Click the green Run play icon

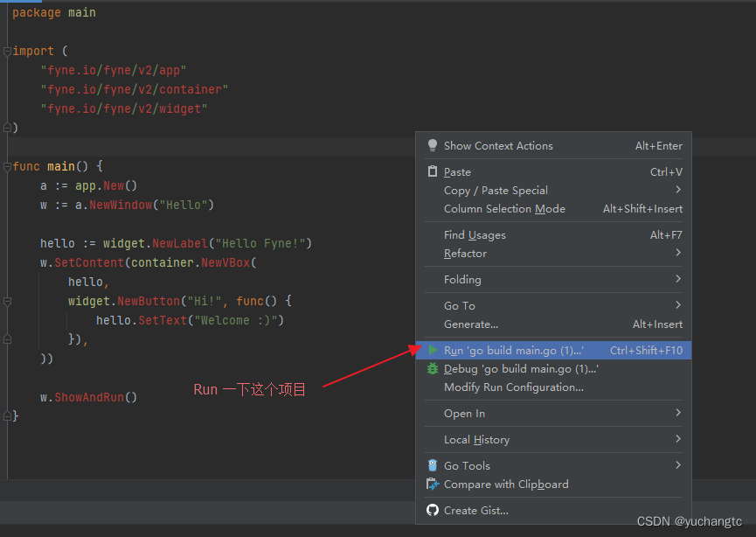coord(432,349)
